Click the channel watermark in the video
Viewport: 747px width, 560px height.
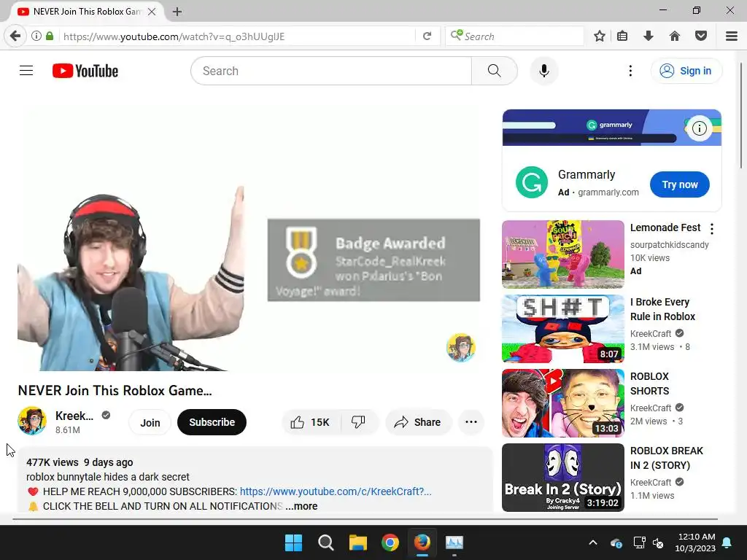pyautogui.click(x=461, y=348)
